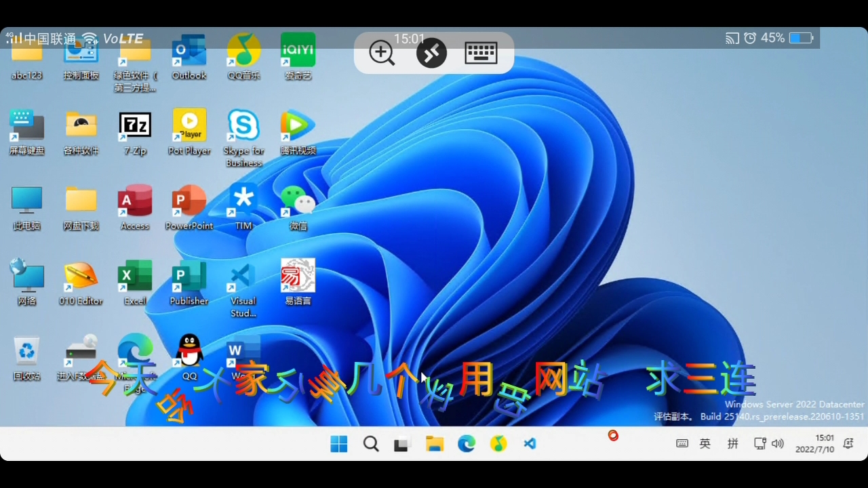Launch Edge from the taskbar

[466, 444]
